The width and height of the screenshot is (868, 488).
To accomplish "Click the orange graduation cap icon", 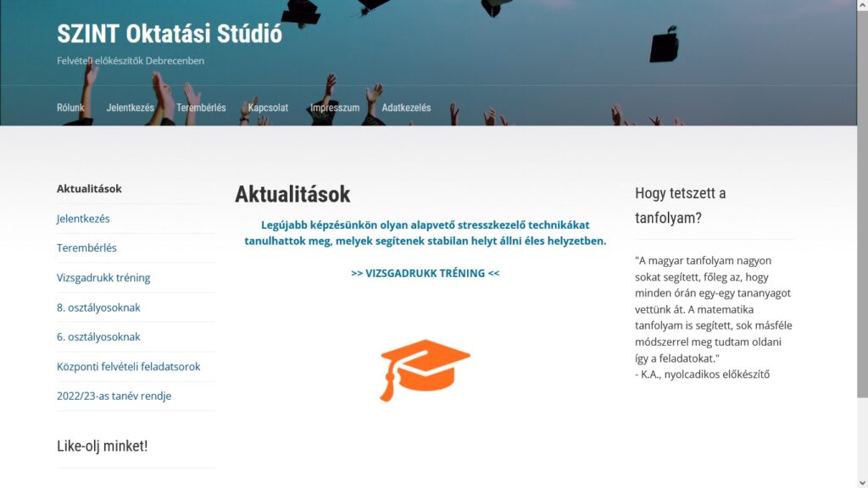I will point(425,370).
